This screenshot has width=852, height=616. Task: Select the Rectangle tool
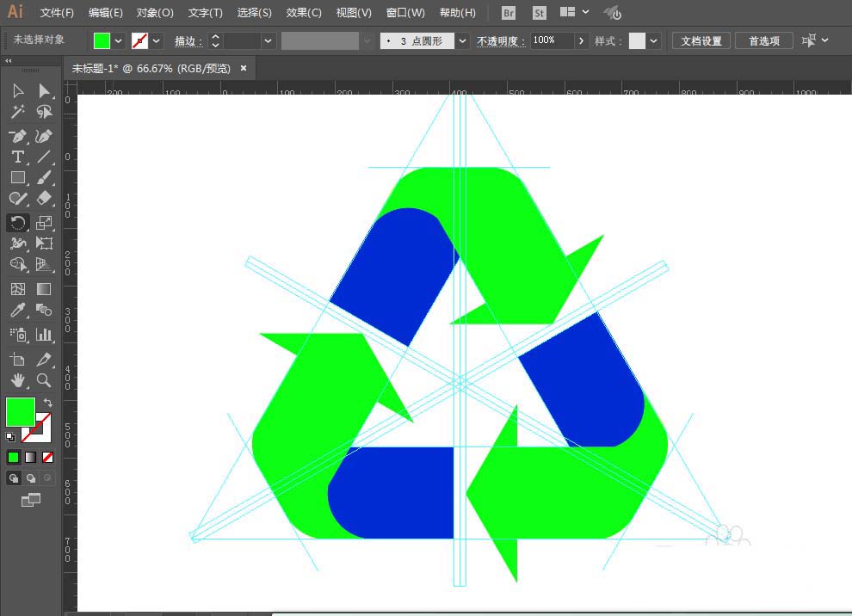click(x=18, y=177)
